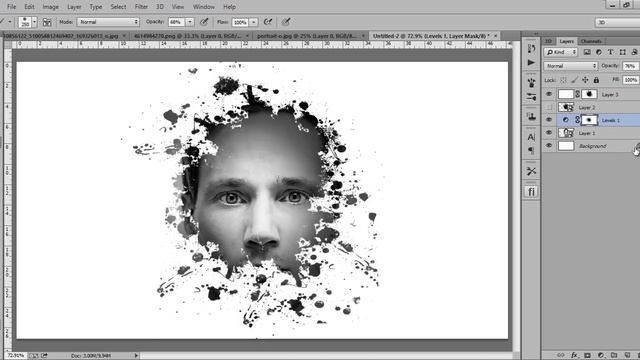The image size is (640, 360).
Task: Open the layer Kind filter dropdown
Action: coord(561,52)
